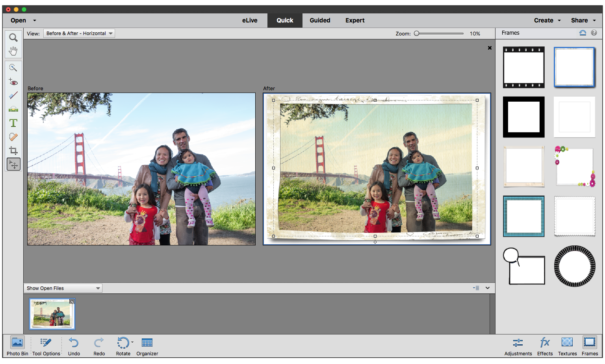Select the Straighten tool
This screenshot has height=364, width=605.
click(x=13, y=109)
